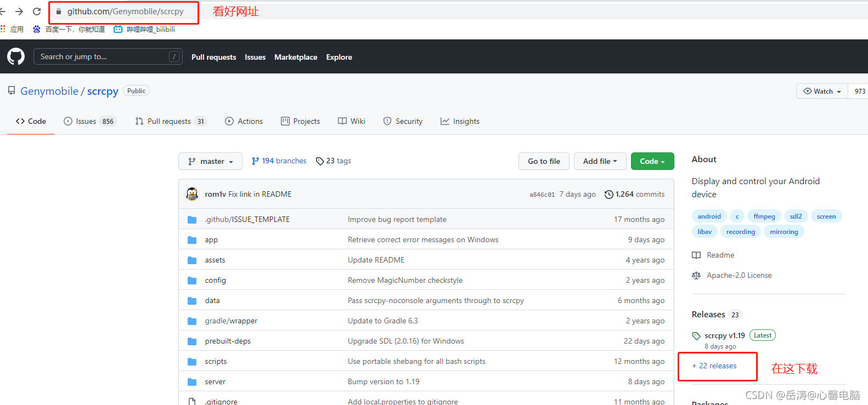Open the 194 branches link
The image size is (868, 405).
279,161
